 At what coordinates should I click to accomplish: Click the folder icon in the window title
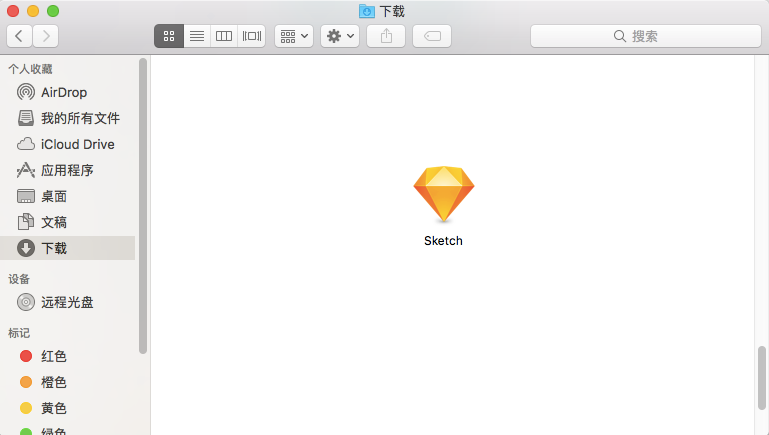click(367, 11)
